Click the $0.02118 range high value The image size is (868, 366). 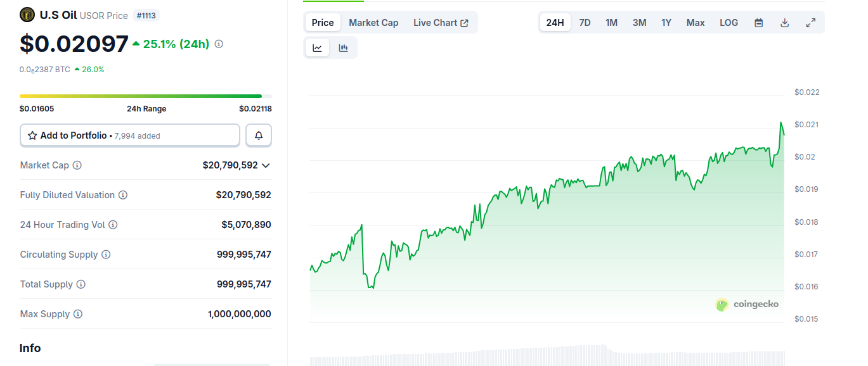[256, 108]
